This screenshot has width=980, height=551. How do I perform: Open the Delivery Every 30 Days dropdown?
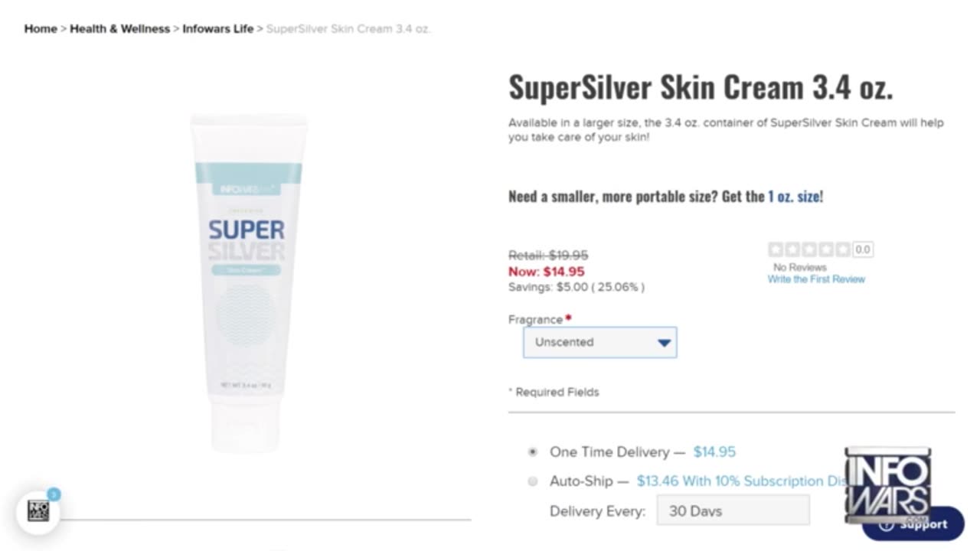click(732, 510)
